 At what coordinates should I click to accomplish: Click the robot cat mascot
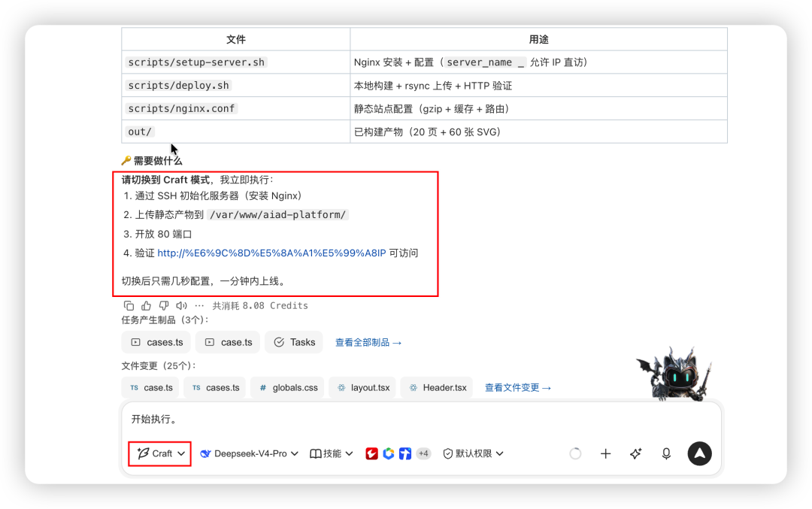click(674, 374)
